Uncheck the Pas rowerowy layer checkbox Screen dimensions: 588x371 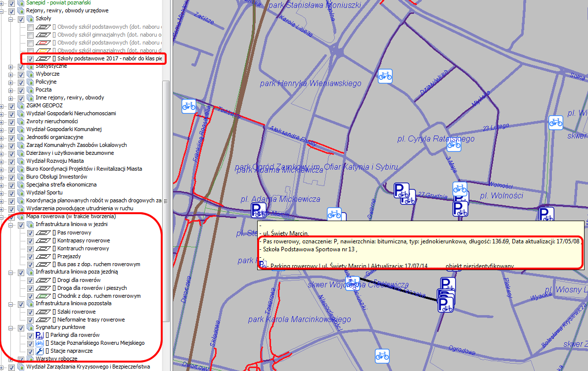pyautogui.click(x=30, y=232)
